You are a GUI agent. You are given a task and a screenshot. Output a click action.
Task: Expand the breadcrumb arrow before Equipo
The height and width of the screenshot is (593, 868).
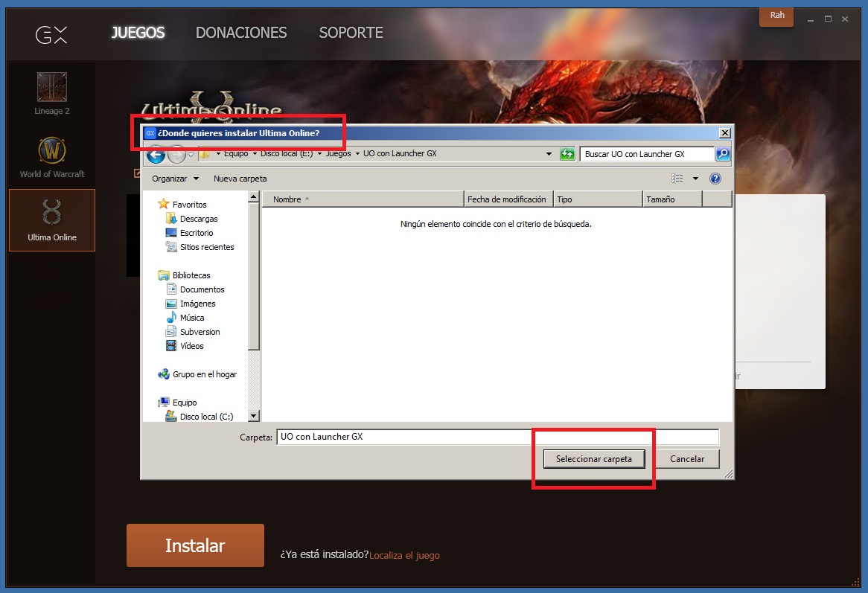click(x=218, y=154)
